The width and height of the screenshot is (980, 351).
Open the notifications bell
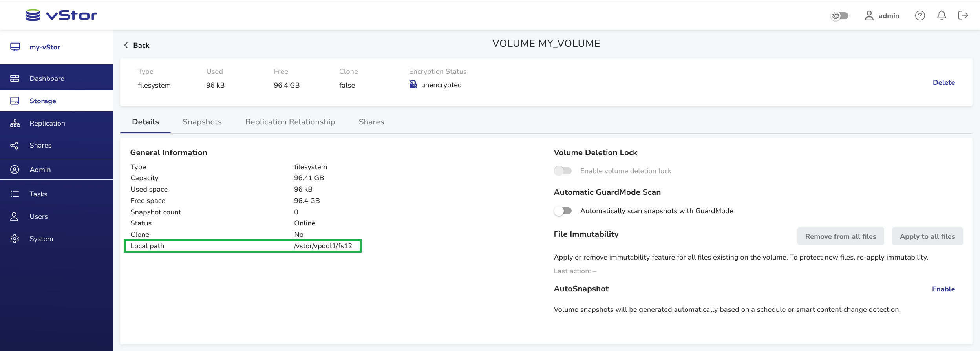(942, 16)
